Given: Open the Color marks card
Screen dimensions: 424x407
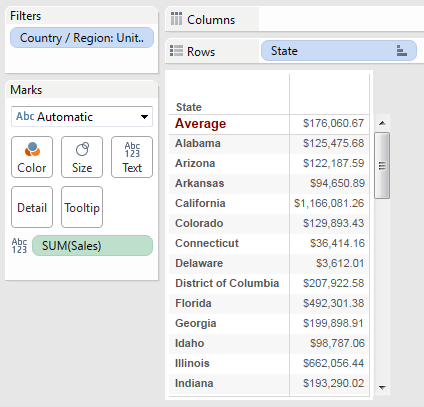Looking at the screenshot, I should click(32, 157).
